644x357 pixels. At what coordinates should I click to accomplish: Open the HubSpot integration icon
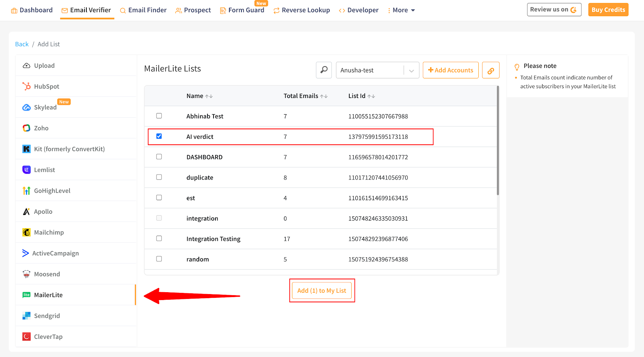[x=26, y=86]
